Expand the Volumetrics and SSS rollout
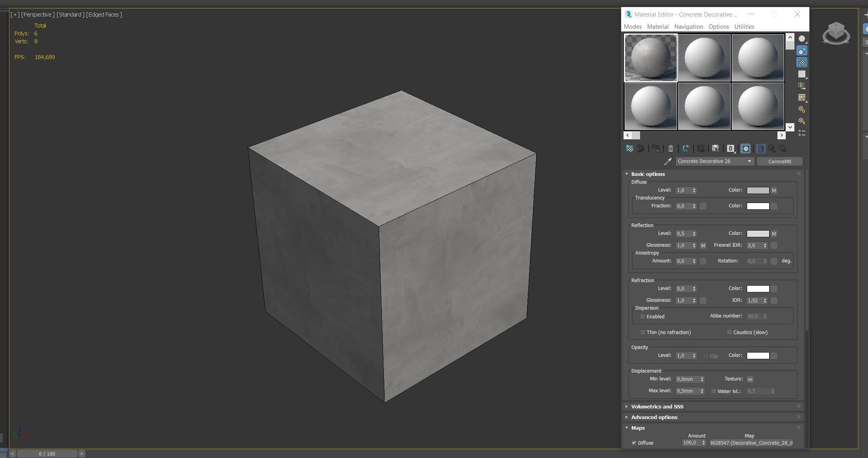 (x=657, y=406)
